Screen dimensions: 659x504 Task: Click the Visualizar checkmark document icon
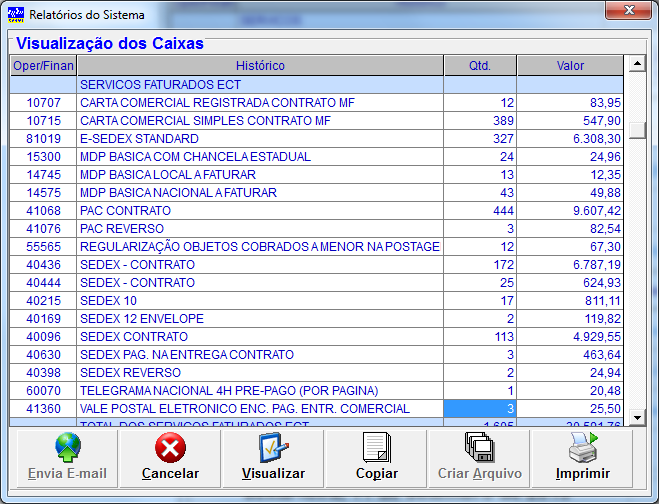[274, 448]
